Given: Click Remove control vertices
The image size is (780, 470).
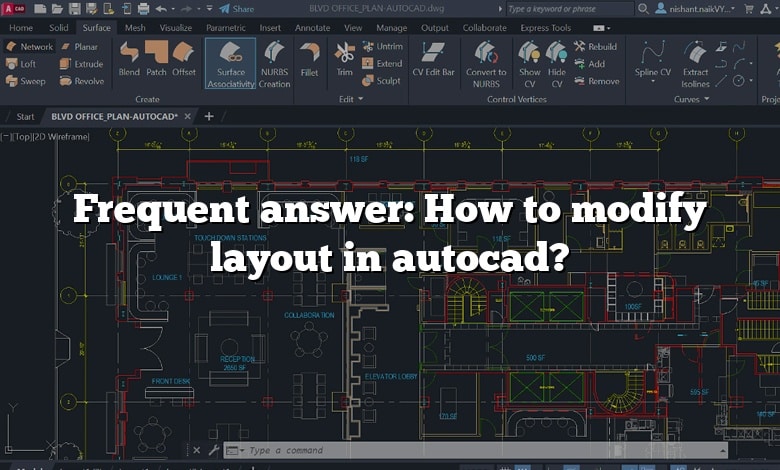Looking at the screenshot, I should click(x=596, y=81).
